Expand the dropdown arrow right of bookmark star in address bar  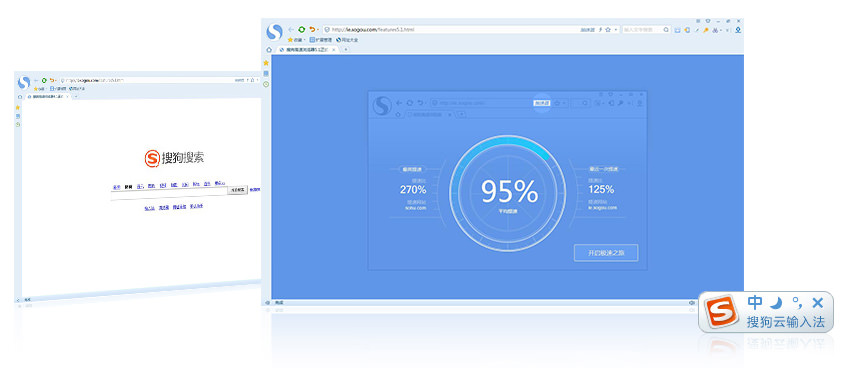pyautogui.click(x=616, y=29)
